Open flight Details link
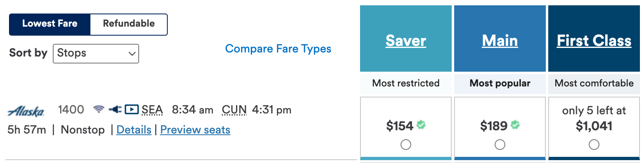 pyautogui.click(x=134, y=130)
